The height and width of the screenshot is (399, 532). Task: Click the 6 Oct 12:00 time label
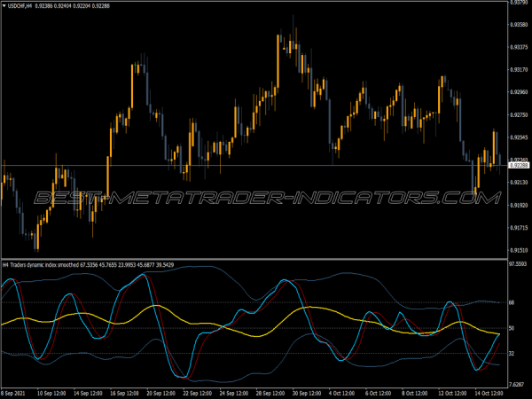click(x=379, y=394)
